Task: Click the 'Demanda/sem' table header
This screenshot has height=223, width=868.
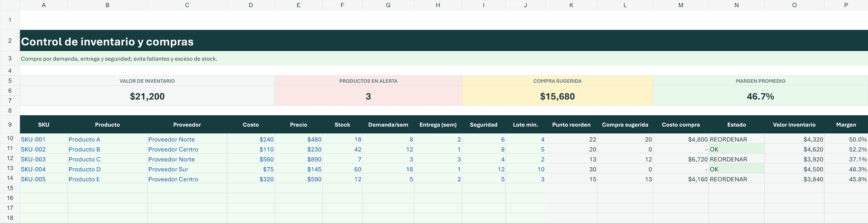Action: pyautogui.click(x=388, y=125)
